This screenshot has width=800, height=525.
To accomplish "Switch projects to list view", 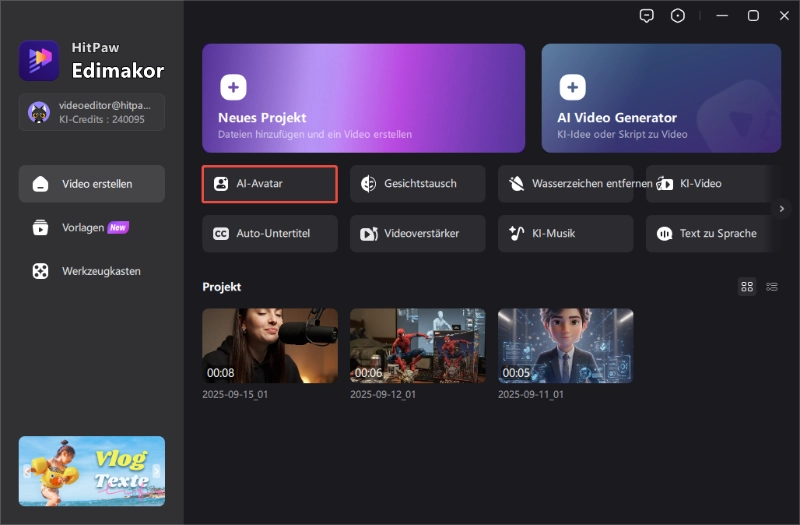I will (x=772, y=287).
